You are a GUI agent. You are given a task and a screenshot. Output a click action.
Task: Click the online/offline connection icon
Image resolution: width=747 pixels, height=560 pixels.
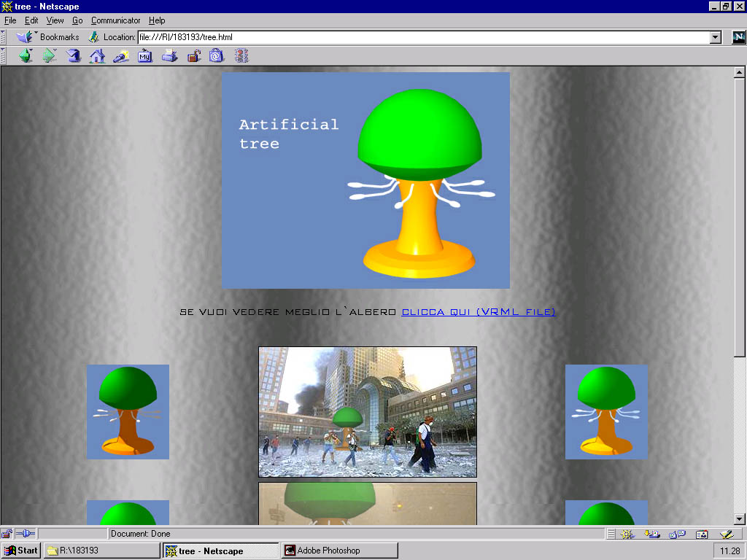[x=26, y=533]
